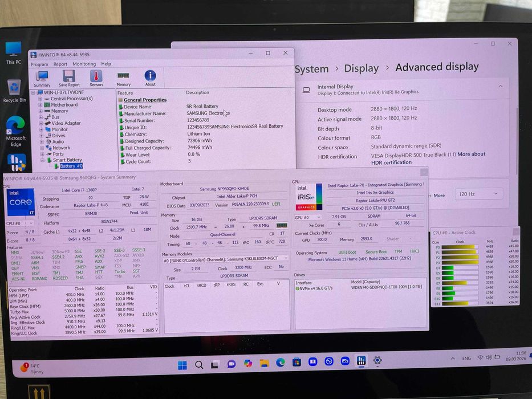Open the ENG language indicator
This screenshot has height=399, width=532.
tap(466, 359)
